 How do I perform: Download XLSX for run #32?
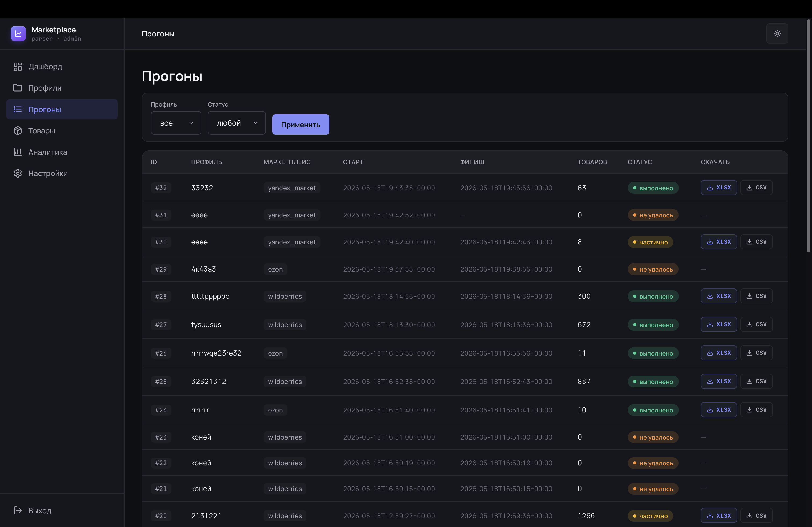719,188
